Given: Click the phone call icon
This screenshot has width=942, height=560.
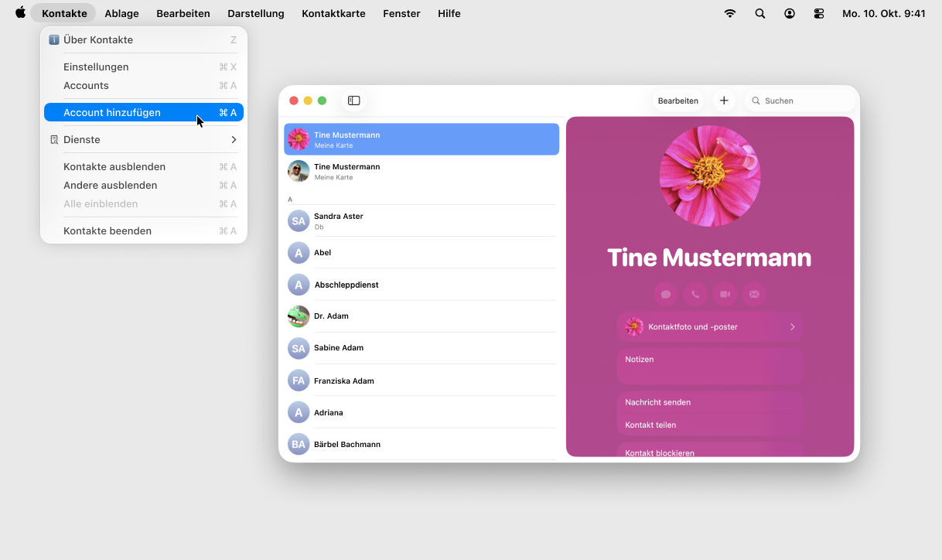Looking at the screenshot, I should point(695,294).
